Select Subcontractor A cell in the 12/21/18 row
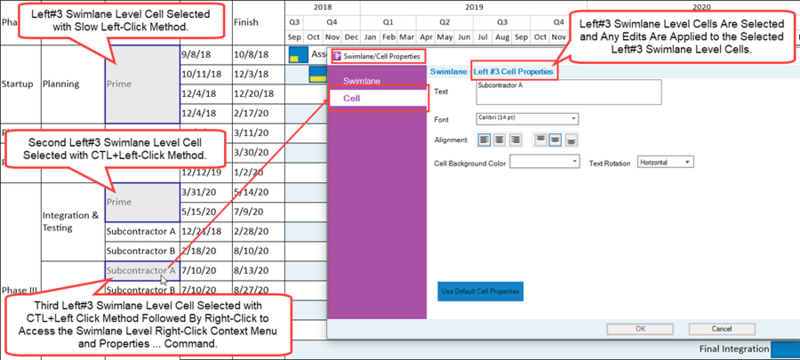Image resolution: width=800 pixels, height=360 pixels. coord(142,232)
